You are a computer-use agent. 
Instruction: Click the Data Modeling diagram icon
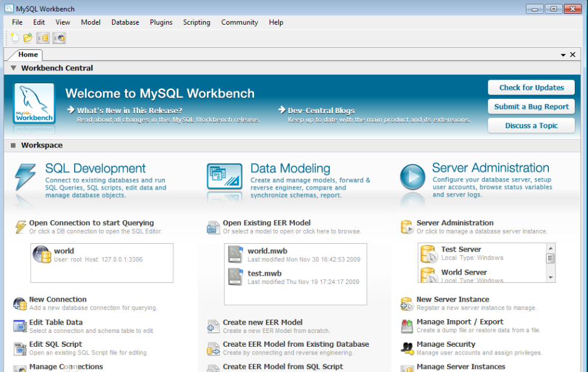pyautogui.click(x=224, y=176)
